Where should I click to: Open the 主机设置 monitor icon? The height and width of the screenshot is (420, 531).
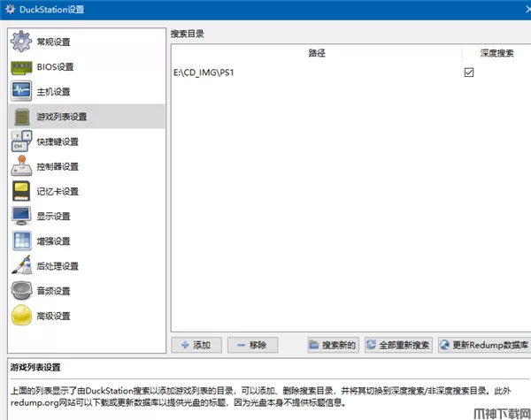point(21,91)
